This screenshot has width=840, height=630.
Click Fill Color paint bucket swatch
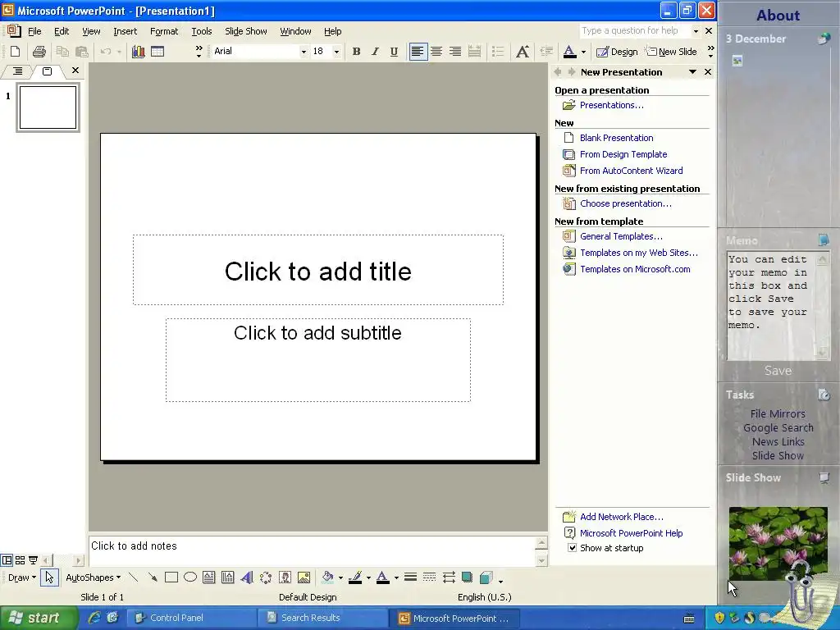point(327,577)
